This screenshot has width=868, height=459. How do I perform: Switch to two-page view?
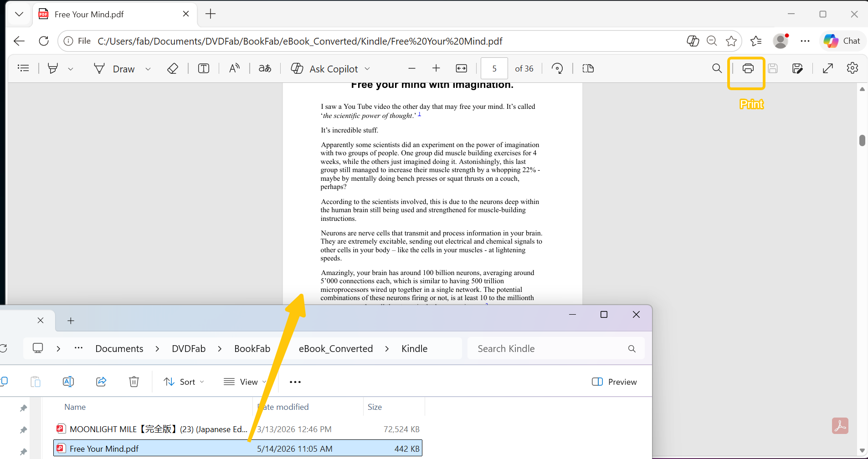tap(588, 68)
